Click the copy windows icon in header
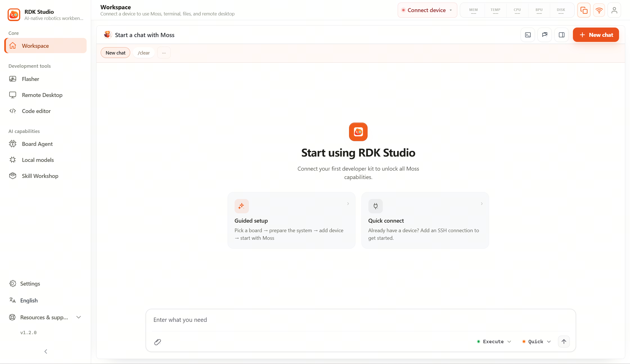Viewport: 630px width, 364px height. (x=584, y=10)
